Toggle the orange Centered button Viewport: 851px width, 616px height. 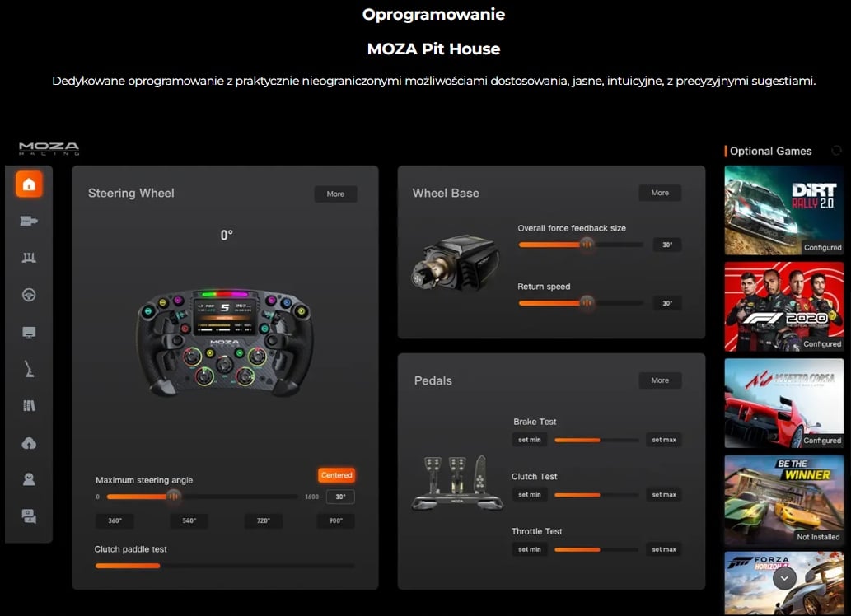click(336, 475)
